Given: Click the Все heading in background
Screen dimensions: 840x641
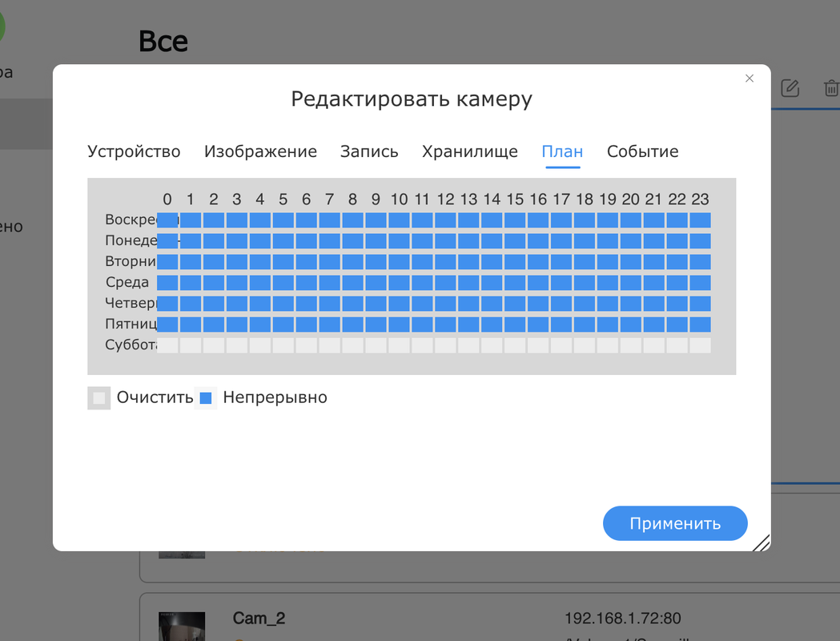Looking at the screenshot, I should (163, 42).
